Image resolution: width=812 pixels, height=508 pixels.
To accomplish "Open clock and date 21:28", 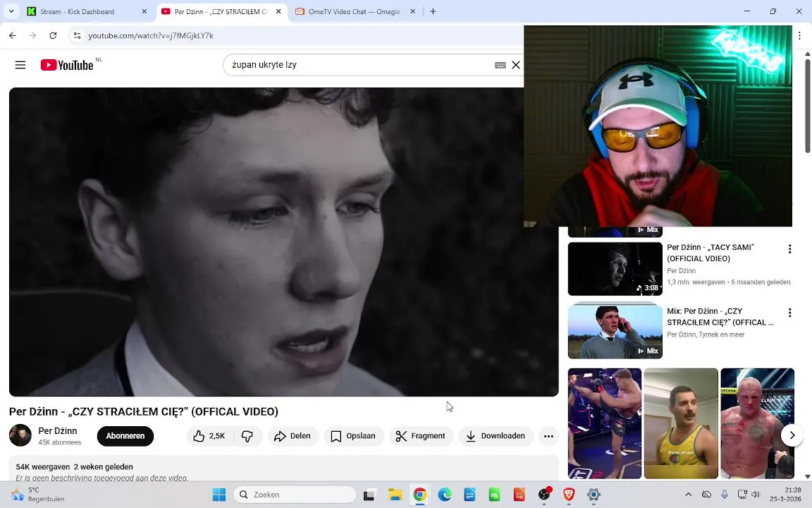I will pyautogui.click(x=787, y=495).
